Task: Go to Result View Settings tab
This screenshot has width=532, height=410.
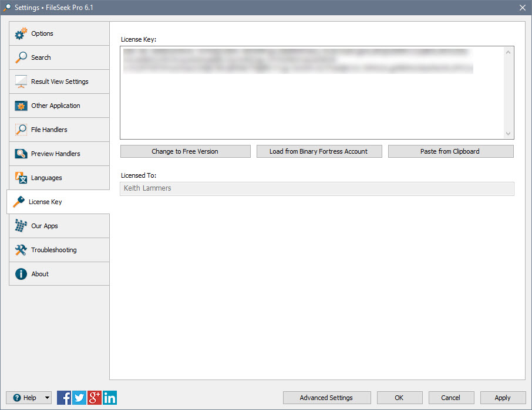Action: click(x=59, y=82)
